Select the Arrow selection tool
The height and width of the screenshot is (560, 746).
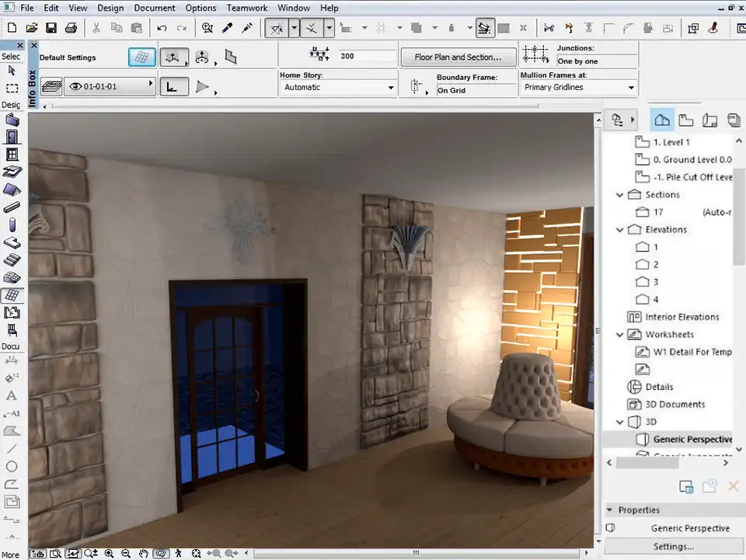pos(12,71)
